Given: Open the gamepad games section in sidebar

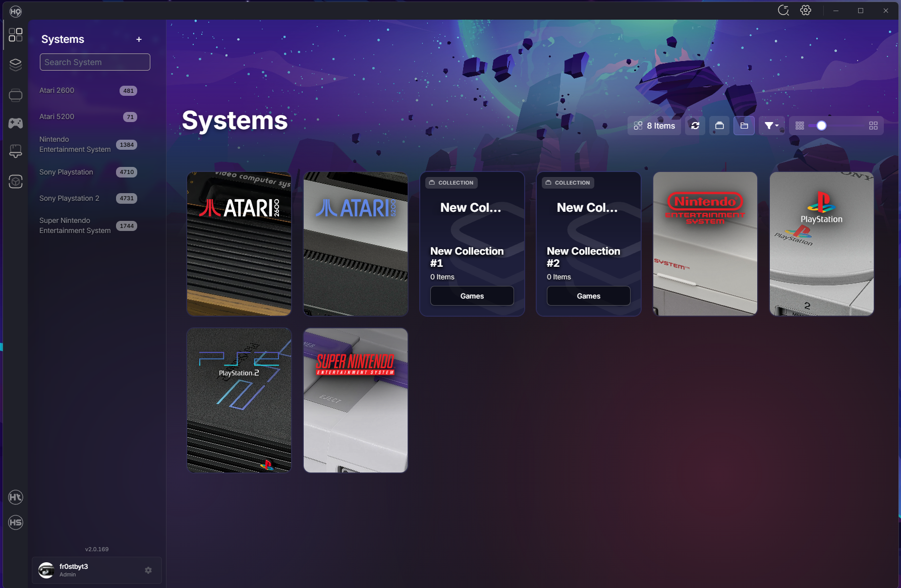Looking at the screenshot, I should 16,123.
